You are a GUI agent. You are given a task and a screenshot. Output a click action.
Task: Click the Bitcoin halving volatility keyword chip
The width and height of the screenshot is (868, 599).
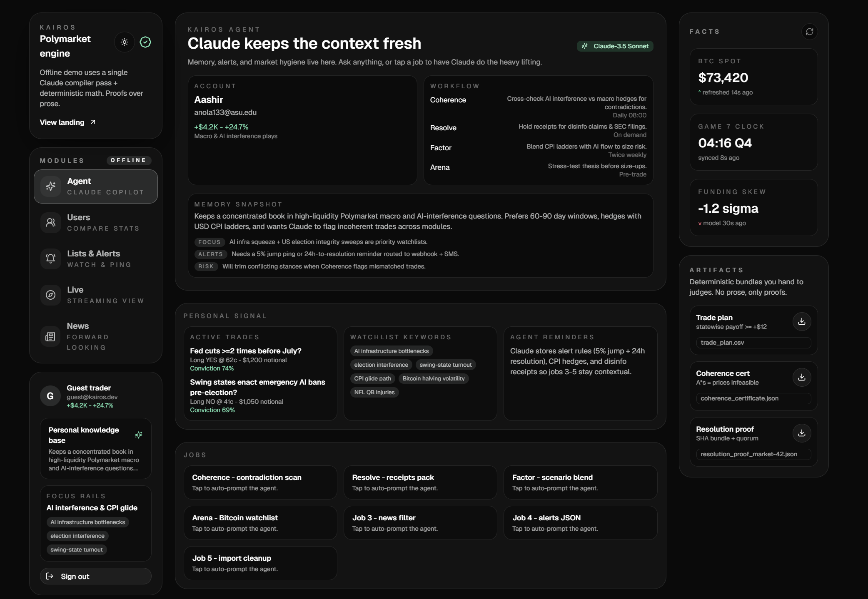click(x=433, y=378)
